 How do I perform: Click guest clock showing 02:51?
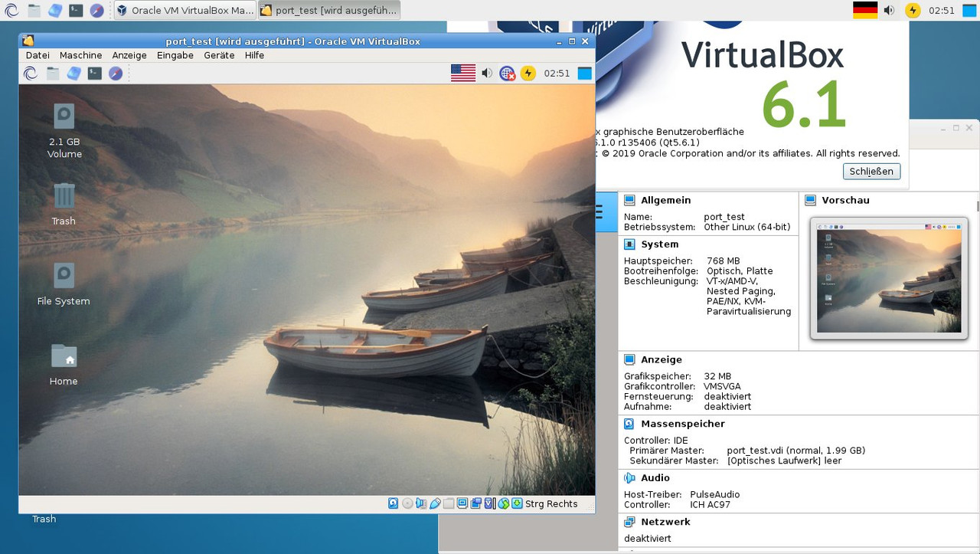pos(557,74)
